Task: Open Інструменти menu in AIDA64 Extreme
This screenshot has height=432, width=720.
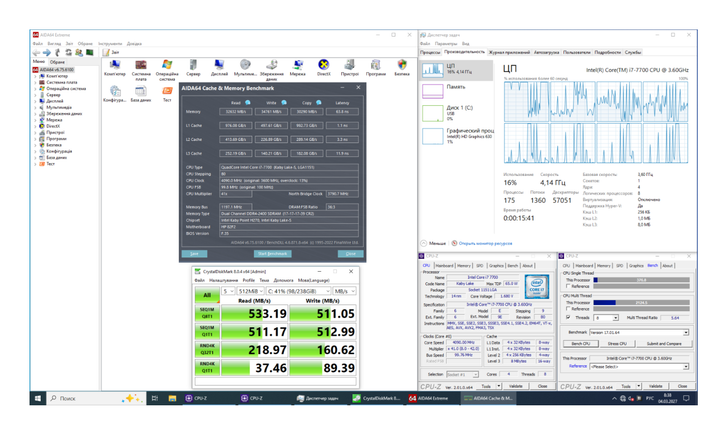Action: pyautogui.click(x=110, y=44)
